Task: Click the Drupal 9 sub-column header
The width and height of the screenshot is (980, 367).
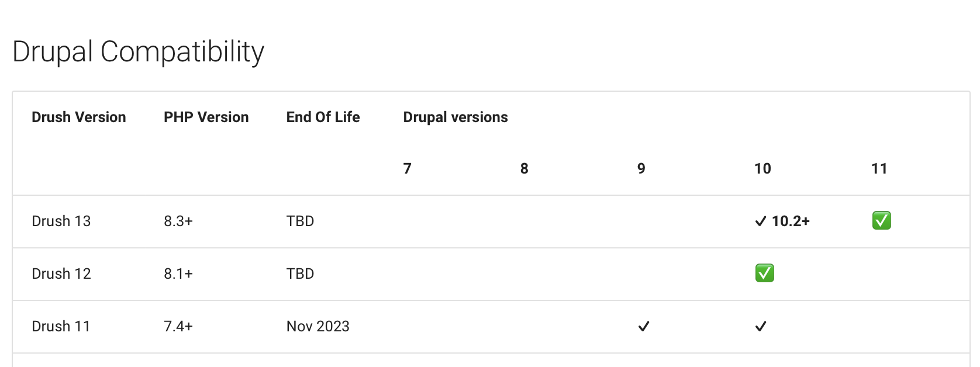Action: 641,168
